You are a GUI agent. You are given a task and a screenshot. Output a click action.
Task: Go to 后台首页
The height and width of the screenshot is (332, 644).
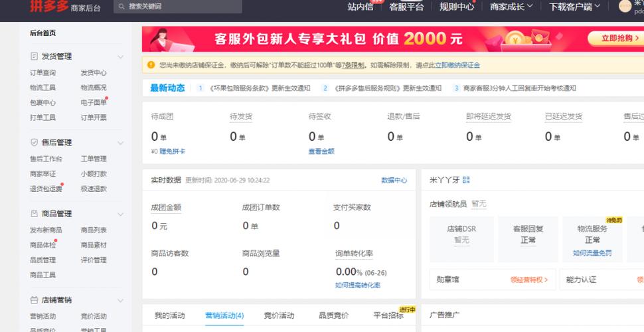(x=42, y=33)
